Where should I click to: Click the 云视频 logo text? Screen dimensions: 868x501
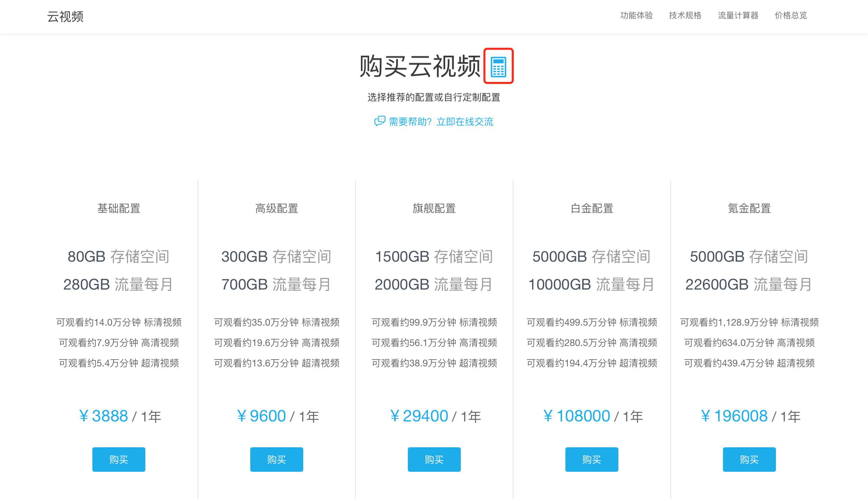click(x=65, y=16)
